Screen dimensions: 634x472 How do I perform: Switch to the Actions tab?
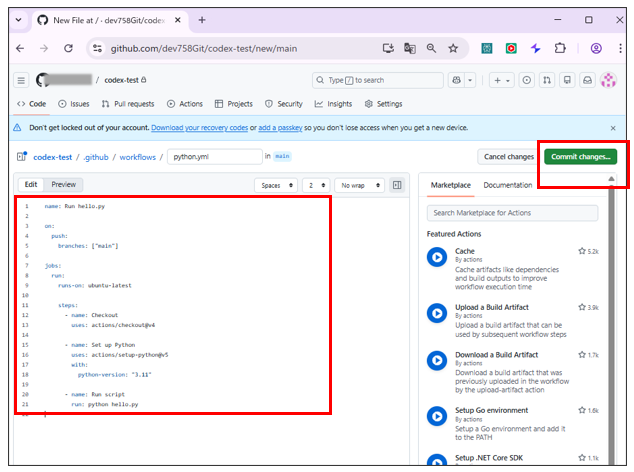coord(185,104)
